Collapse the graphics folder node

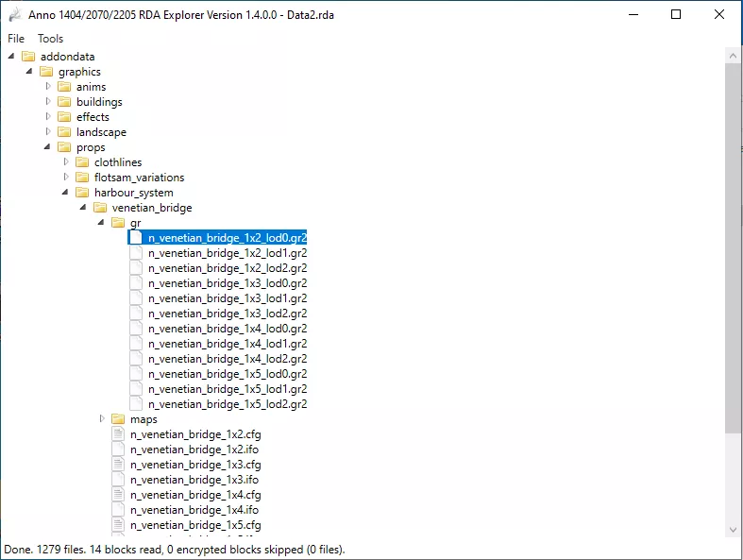point(29,71)
